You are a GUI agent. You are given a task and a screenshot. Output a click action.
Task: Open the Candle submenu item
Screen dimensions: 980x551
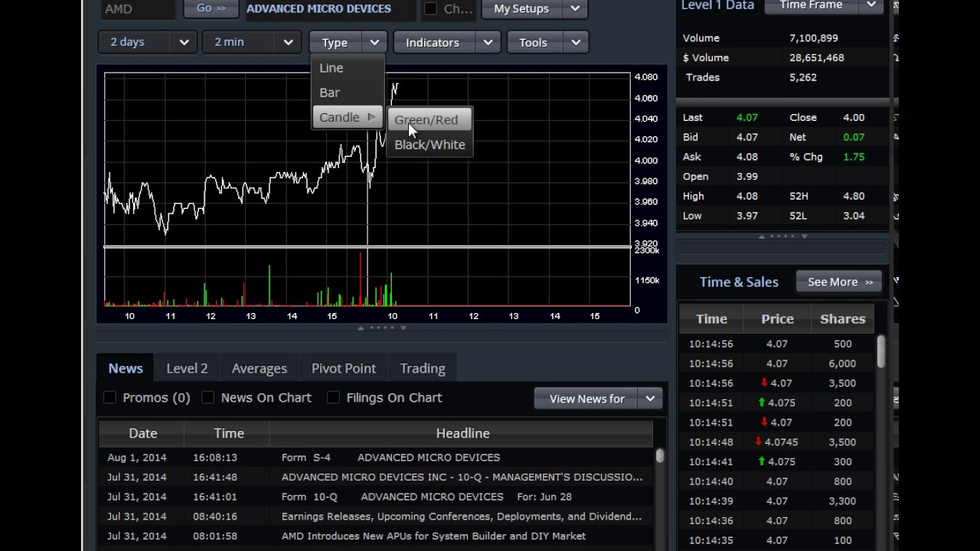[347, 117]
